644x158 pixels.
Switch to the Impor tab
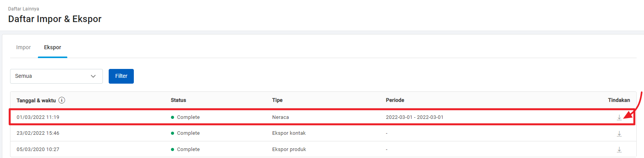[x=24, y=47]
